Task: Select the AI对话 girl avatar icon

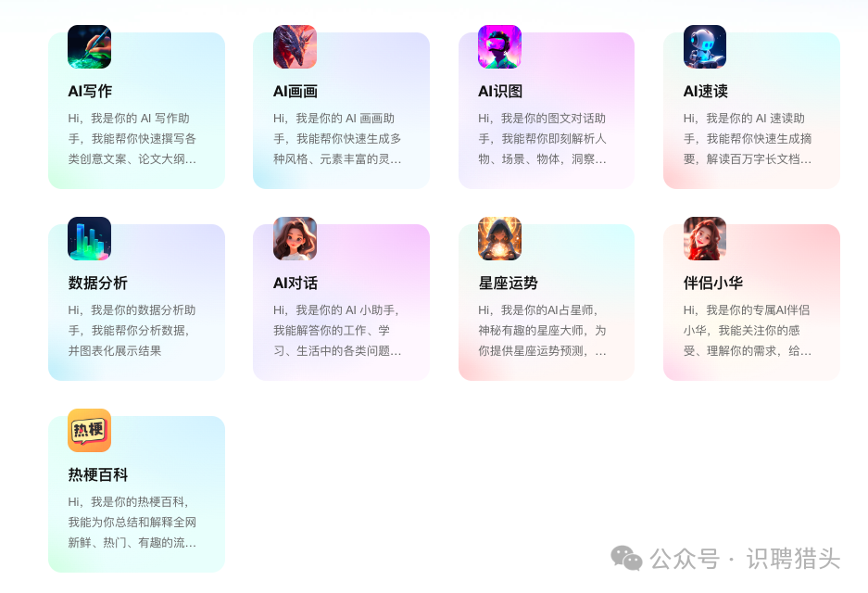Action: [x=295, y=239]
